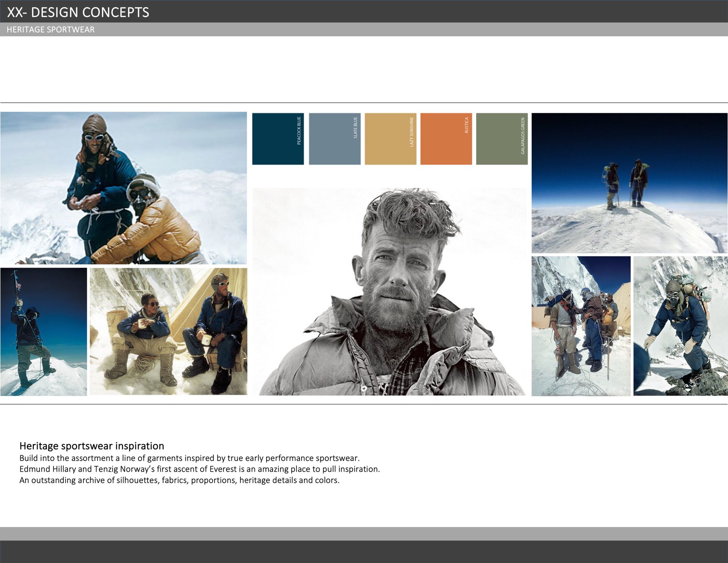This screenshot has width=728, height=563.
Task: Select the line about silhouettes and fabrics
Action: pyautogui.click(x=179, y=480)
